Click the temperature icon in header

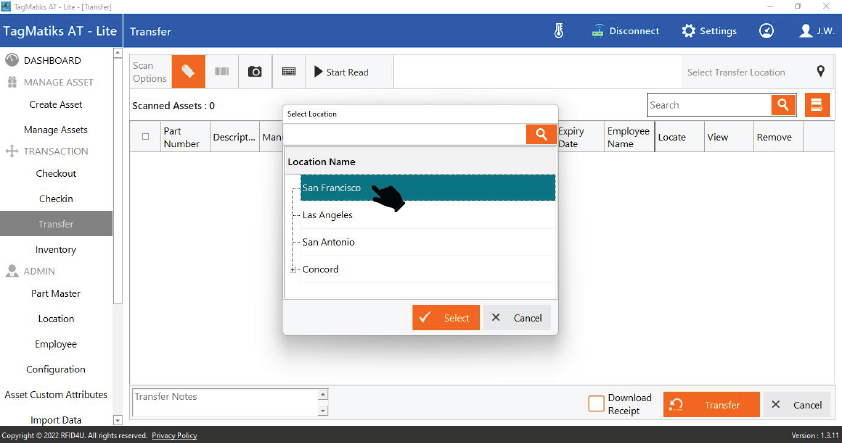click(560, 31)
